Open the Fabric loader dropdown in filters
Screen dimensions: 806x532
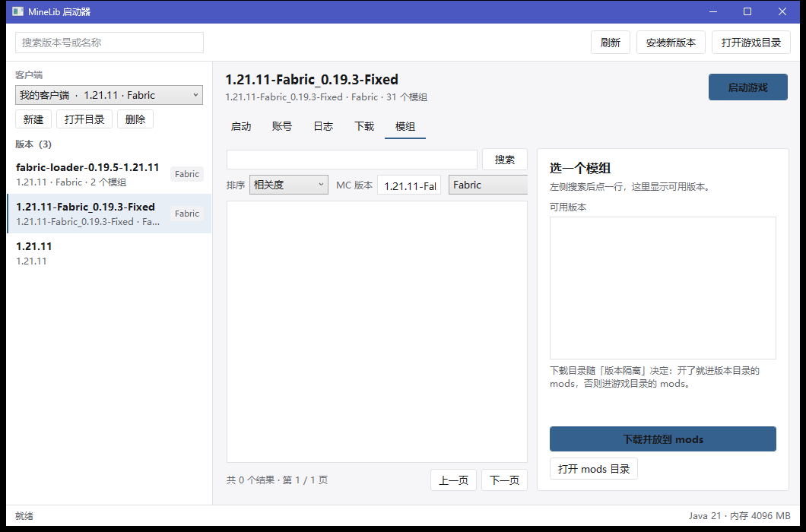(488, 185)
